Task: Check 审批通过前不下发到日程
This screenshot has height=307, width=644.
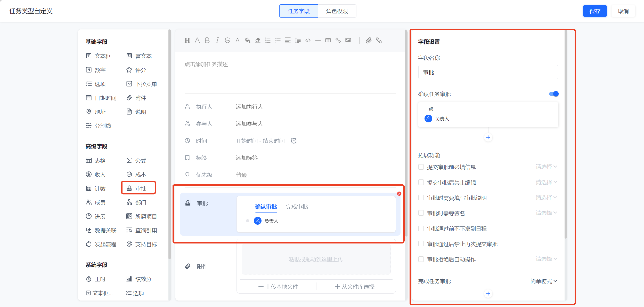Action: pos(421,229)
